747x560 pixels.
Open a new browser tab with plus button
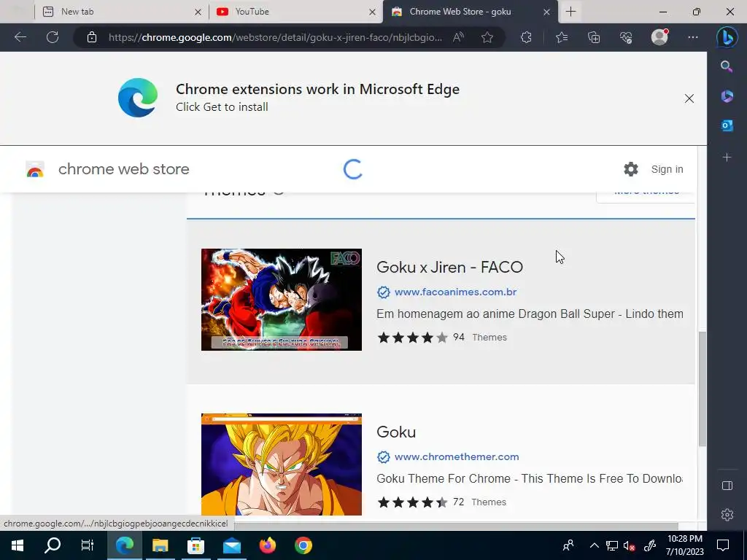pyautogui.click(x=570, y=12)
